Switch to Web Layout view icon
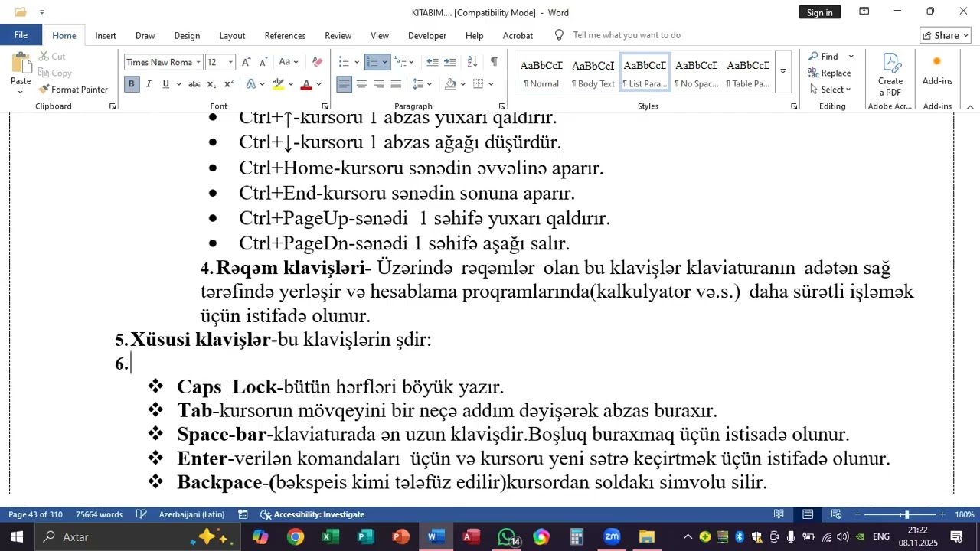Screen dimensions: 980x551 coord(836,514)
